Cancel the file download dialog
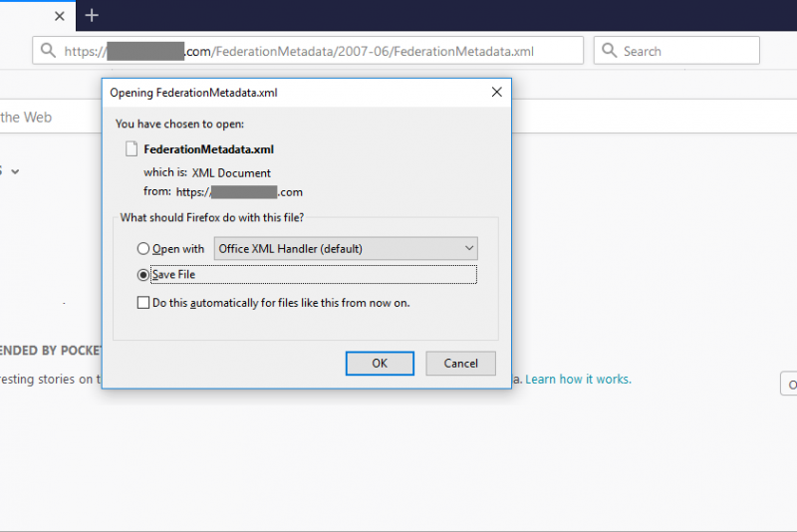 pyautogui.click(x=460, y=364)
